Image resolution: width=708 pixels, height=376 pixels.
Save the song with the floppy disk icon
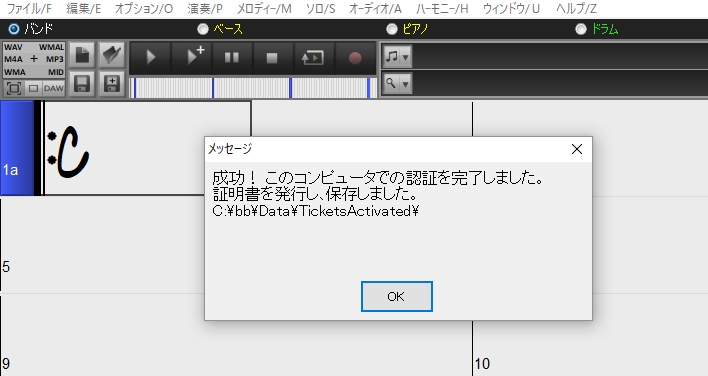point(82,84)
